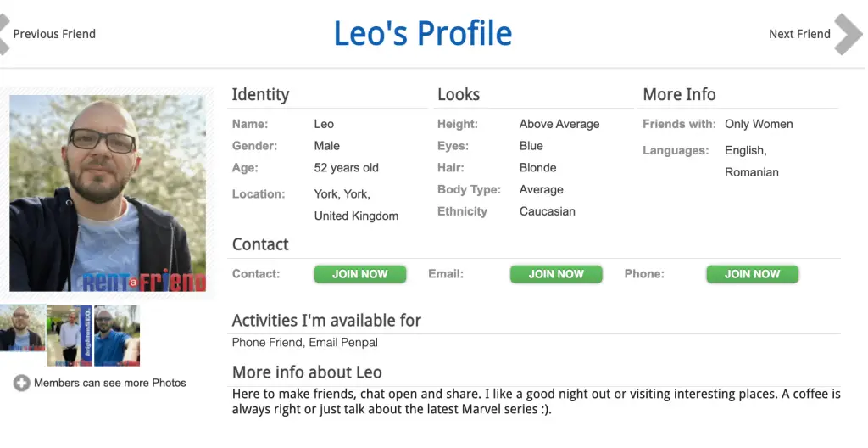Viewport: 868px width, 448px height.
Task: Click JOIN NOW beside Phone
Action: (x=753, y=274)
